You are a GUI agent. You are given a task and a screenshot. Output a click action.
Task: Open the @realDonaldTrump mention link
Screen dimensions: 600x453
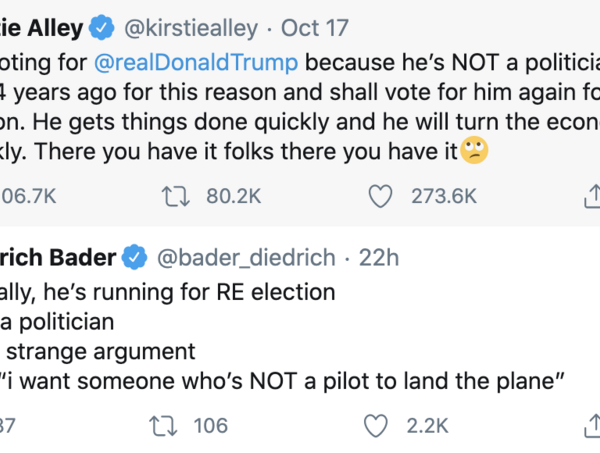point(196,63)
